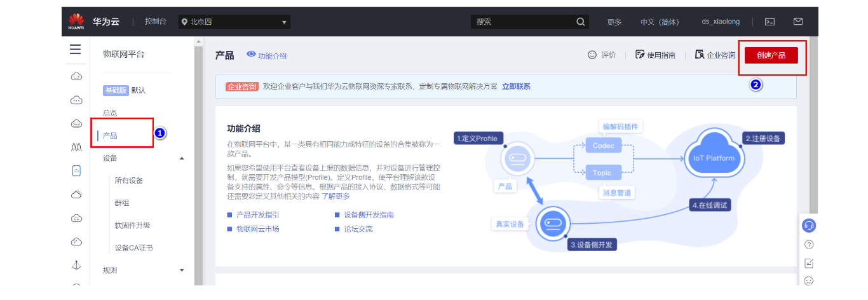Open the feedback edit icon on right

coord(809,263)
